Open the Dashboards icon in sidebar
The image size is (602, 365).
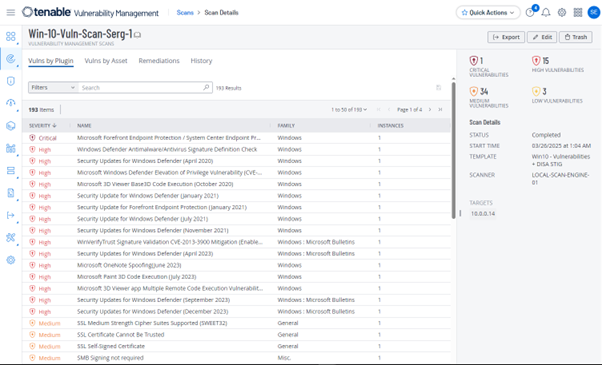(x=11, y=36)
